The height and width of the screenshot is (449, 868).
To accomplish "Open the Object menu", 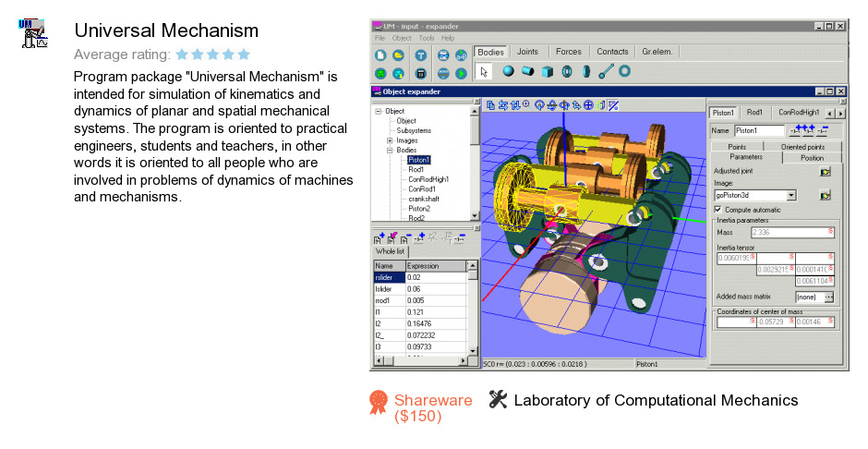I will click(x=402, y=38).
